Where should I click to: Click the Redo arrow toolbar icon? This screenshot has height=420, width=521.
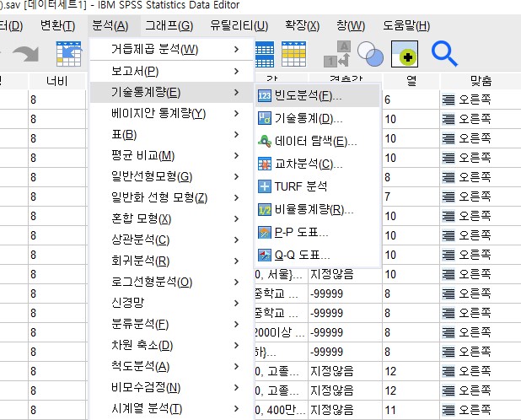click(x=25, y=54)
